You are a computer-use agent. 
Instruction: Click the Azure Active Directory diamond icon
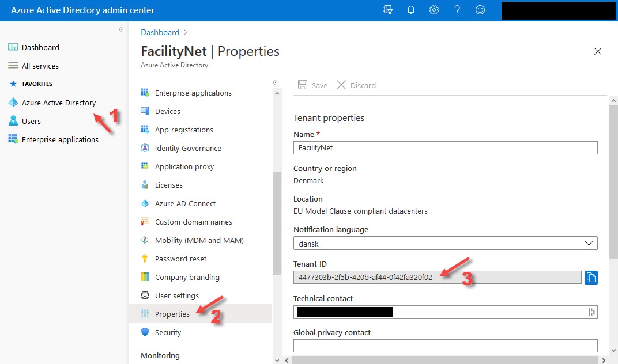[x=13, y=103]
